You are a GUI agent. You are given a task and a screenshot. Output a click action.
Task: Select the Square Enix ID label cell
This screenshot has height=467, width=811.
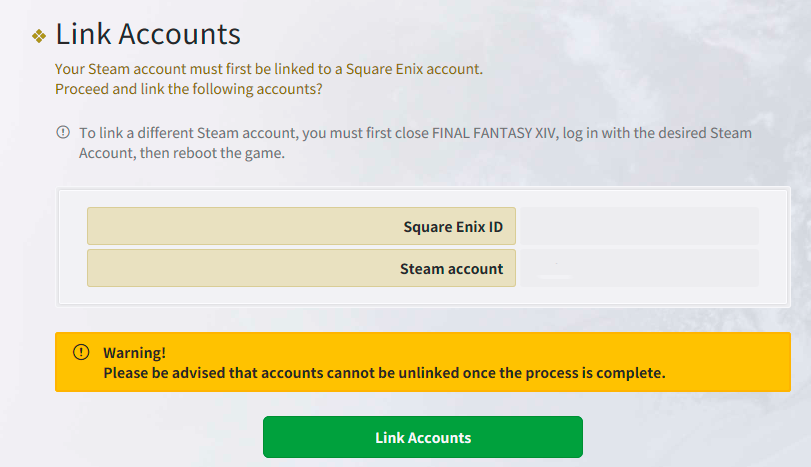(x=301, y=226)
